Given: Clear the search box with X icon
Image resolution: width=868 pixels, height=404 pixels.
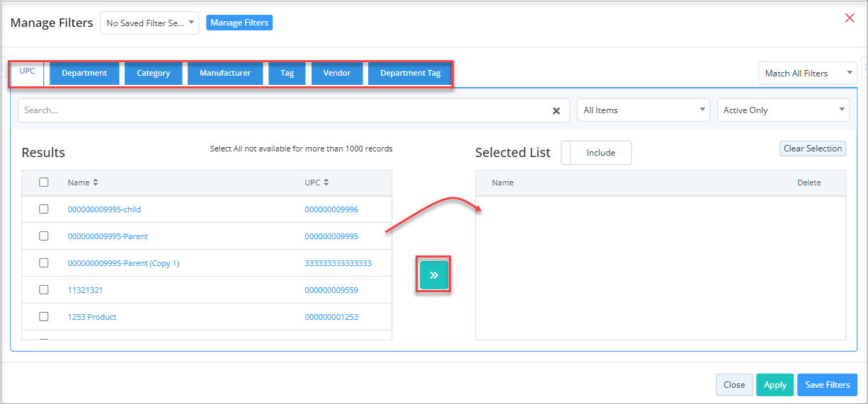Looking at the screenshot, I should point(556,110).
